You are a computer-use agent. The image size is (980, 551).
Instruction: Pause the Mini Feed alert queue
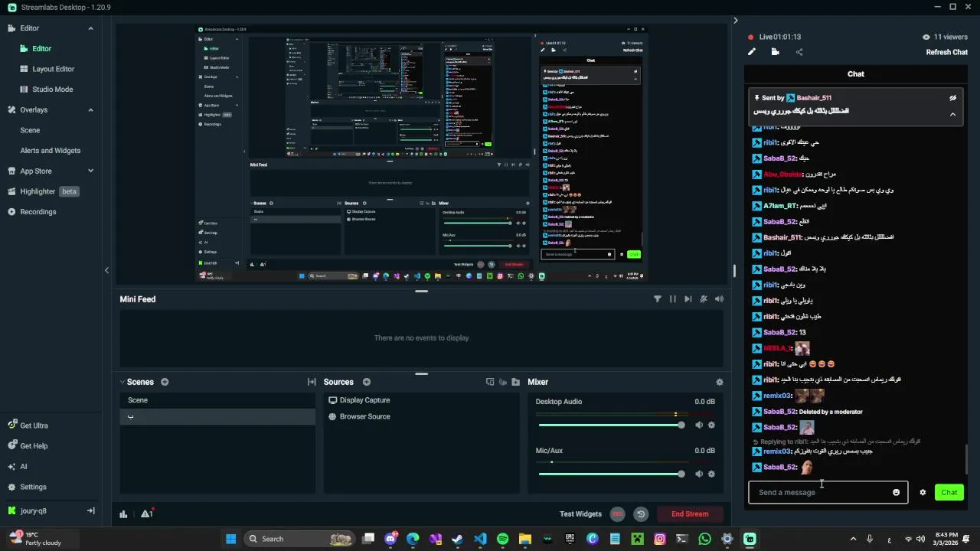(673, 299)
